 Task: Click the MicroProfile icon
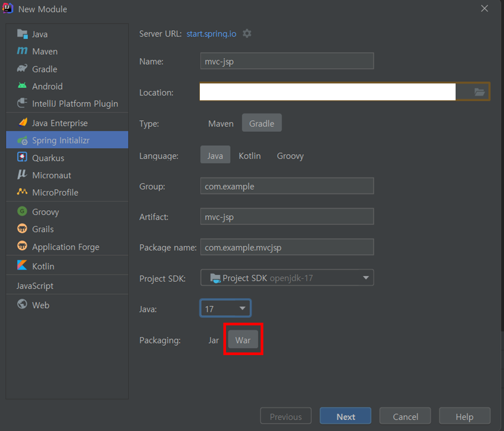(22, 192)
